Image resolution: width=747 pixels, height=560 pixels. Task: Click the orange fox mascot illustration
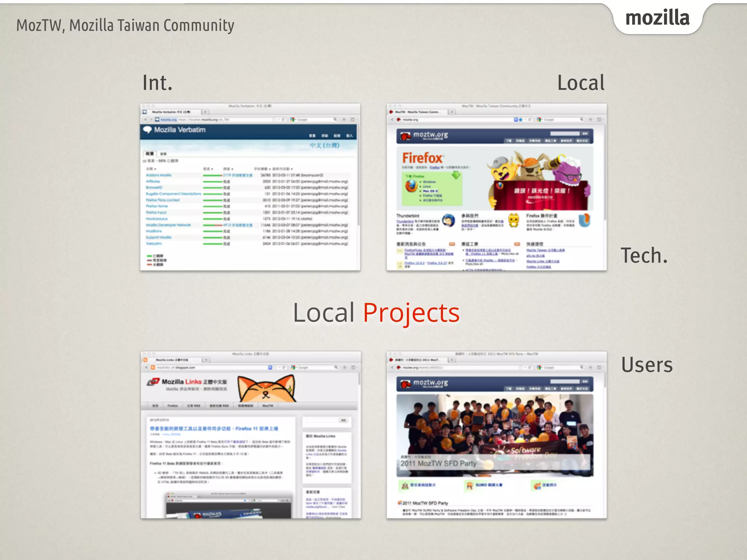tap(266, 389)
